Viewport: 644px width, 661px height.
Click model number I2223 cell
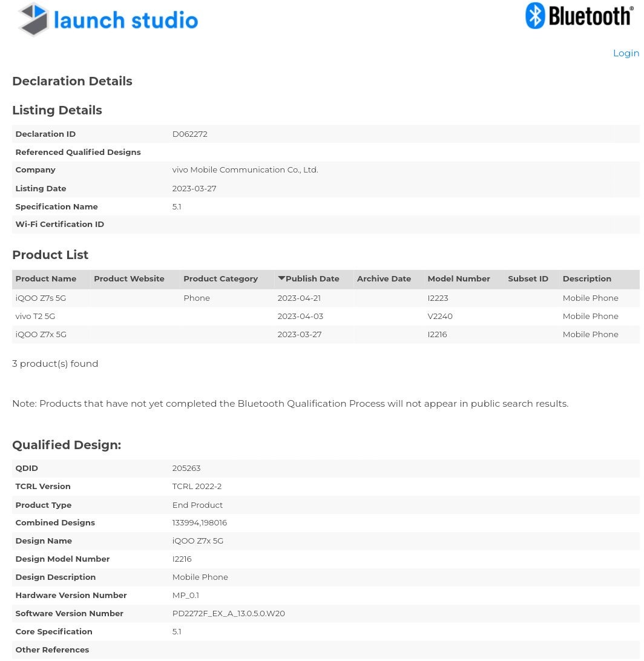pyautogui.click(x=438, y=298)
